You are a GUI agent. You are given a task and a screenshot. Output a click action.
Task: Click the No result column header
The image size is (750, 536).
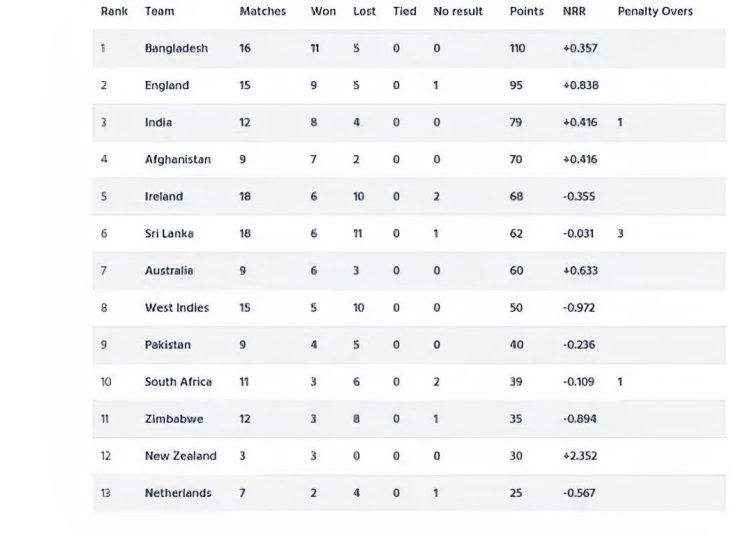click(x=458, y=11)
